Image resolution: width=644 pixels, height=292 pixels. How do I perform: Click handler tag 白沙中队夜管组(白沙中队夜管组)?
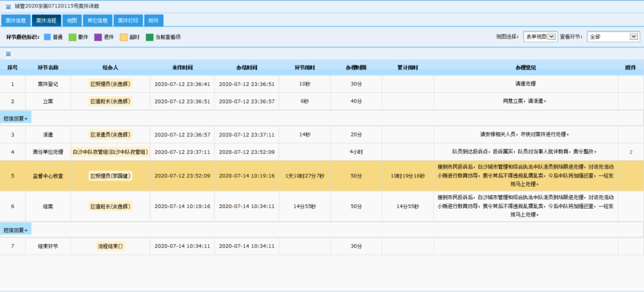[x=110, y=151]
